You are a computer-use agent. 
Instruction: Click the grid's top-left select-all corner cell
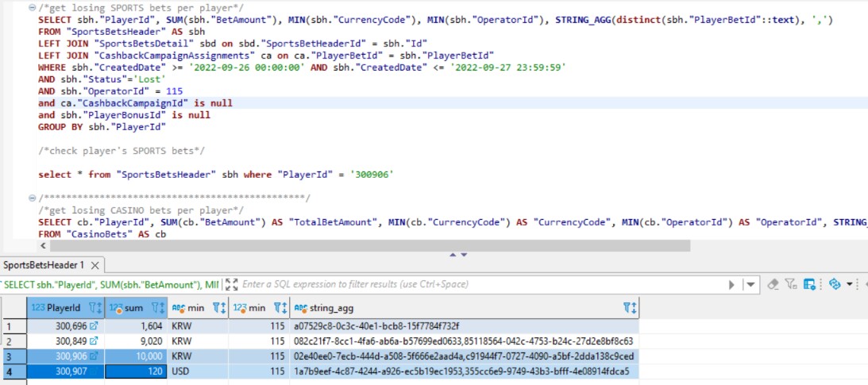(x=14, y=307)
